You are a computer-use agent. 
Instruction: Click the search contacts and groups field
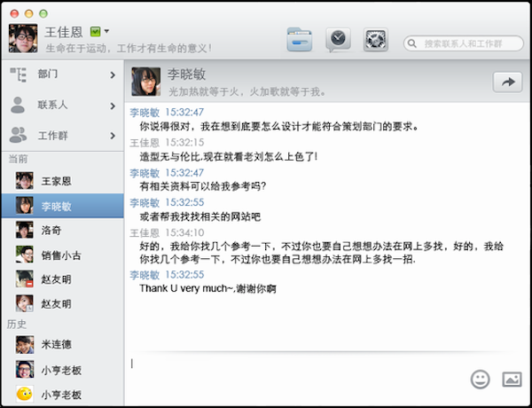point(465,43)
